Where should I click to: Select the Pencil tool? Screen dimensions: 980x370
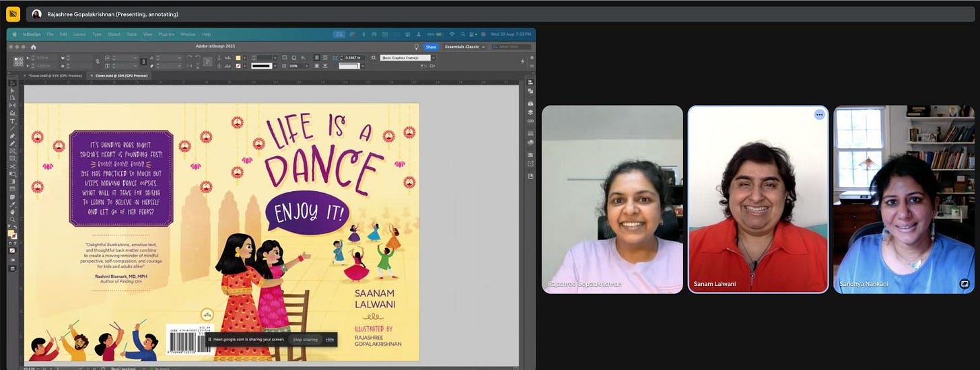12,143
